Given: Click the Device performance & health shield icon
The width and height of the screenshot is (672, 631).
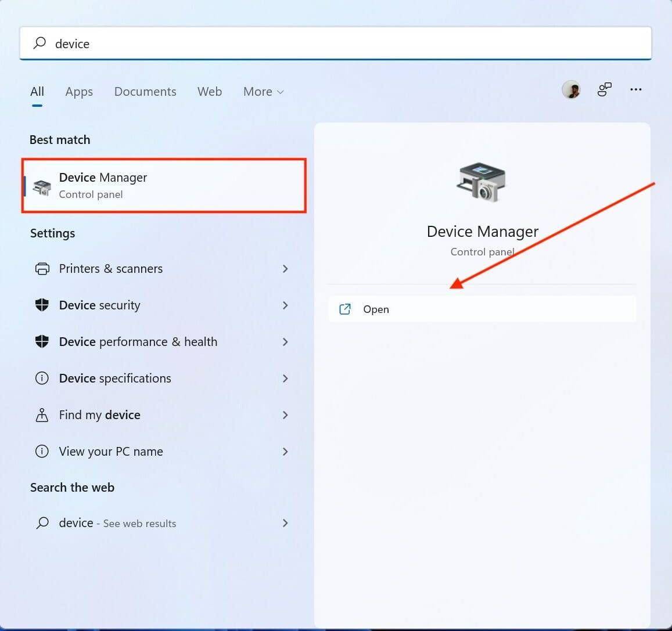Looking at the screenshot, I should [42, 342].
